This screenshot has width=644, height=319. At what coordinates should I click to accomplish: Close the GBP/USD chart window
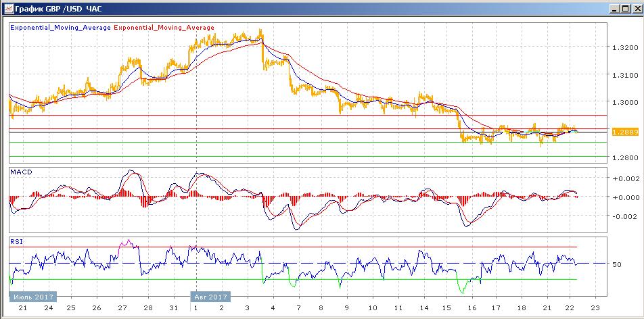(x=635, y=8)
